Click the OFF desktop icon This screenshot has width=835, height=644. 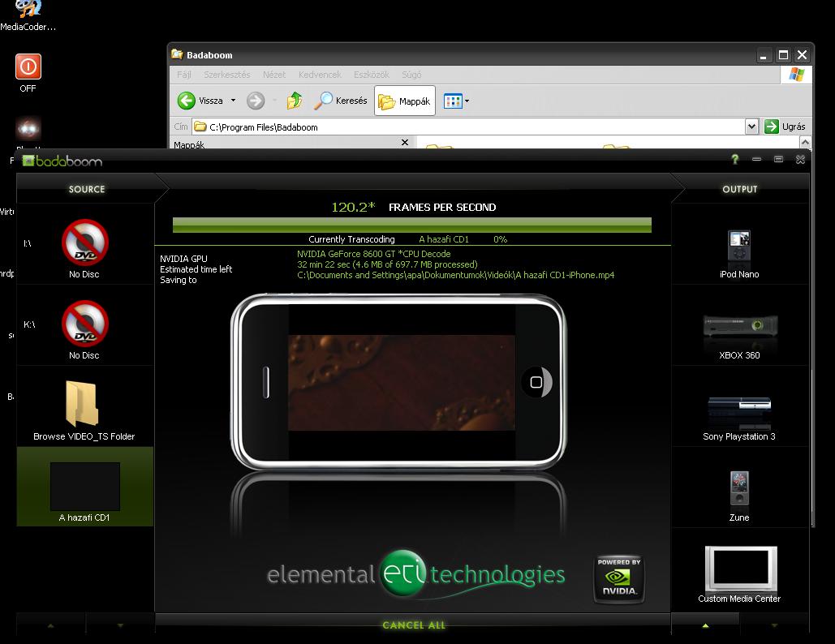click(x=28, y=74)
